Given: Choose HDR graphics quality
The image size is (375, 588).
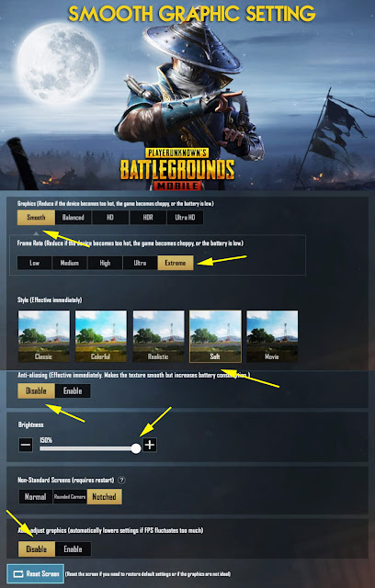Looking at the screenshot, I should coord(148,217).
